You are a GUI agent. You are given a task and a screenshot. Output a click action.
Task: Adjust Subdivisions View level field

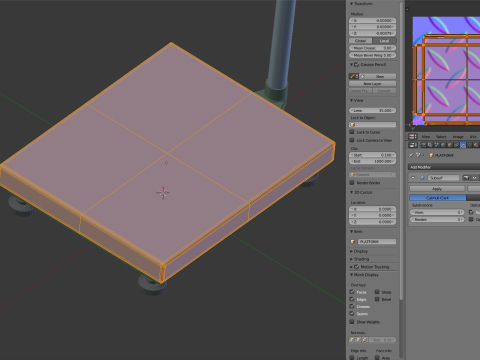pos(437,212)
